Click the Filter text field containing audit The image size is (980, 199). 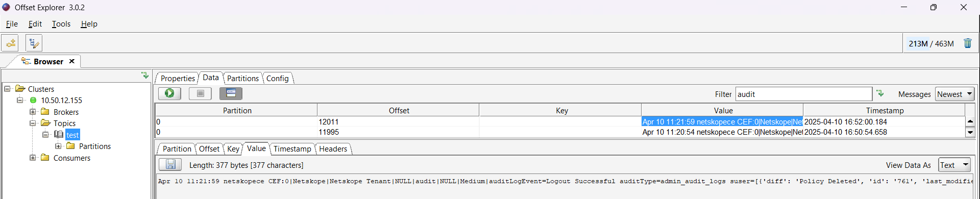[x=804, y=94]
